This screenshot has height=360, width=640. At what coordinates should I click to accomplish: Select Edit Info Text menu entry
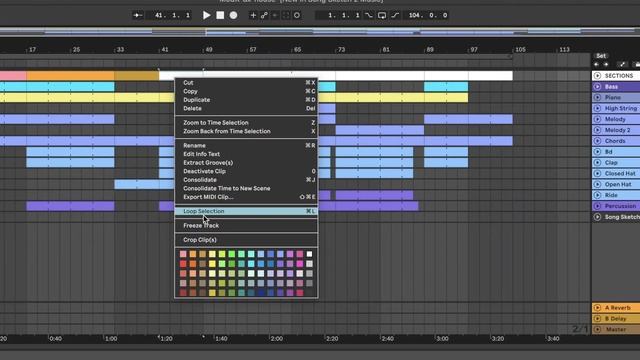click(246, 154)
